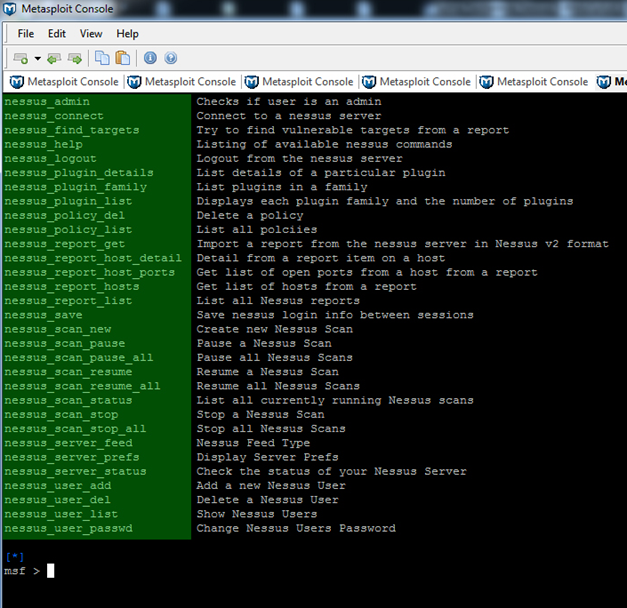This screenshot has height=608, width=627.
Task: Click the blue question mark help icon
Action: click(171, 58)
